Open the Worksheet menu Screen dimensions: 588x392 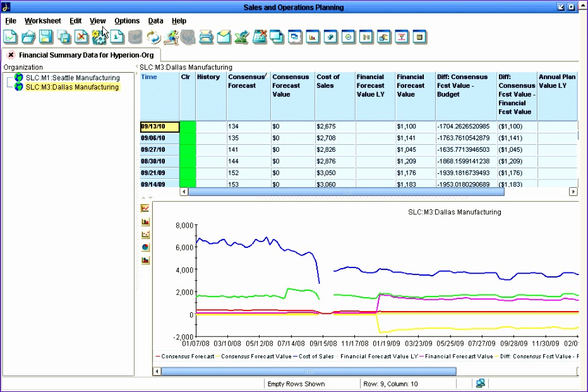(43, 21)
